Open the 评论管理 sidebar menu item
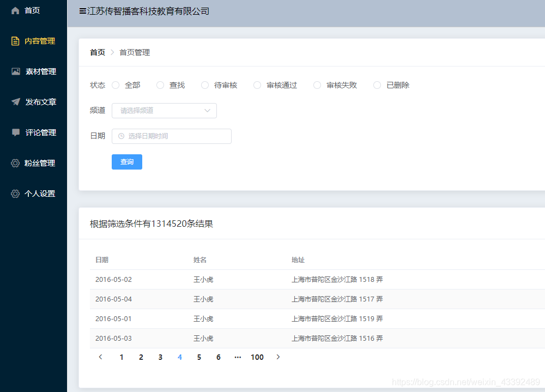The height and width of the screenshot is (392, 545). pyautogui.click(x=33, y=132)
